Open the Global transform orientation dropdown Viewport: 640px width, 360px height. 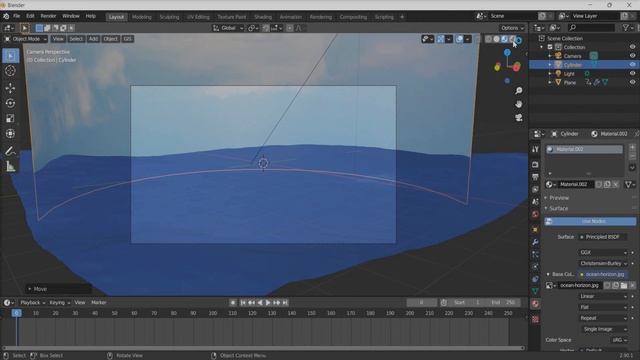(228, 28)
